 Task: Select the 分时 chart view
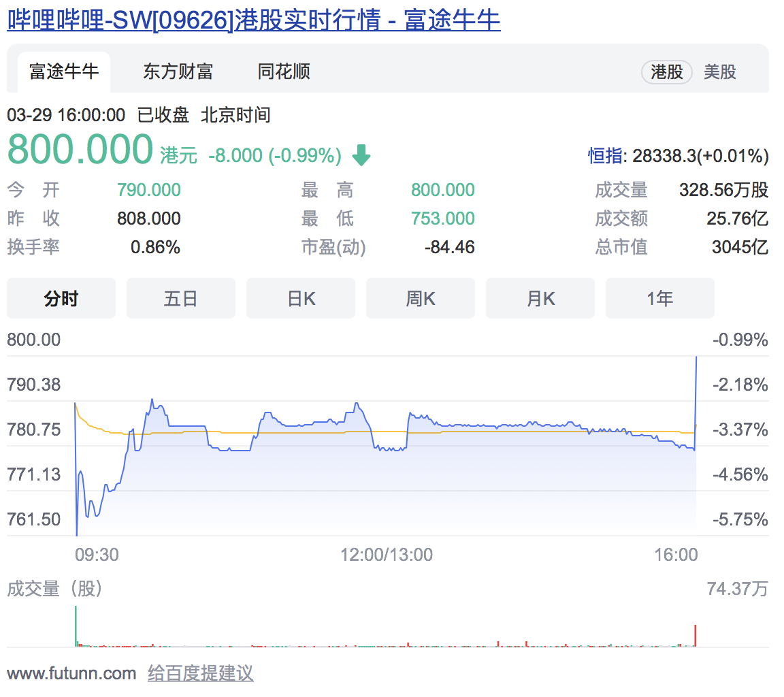(x=61, y=298)
